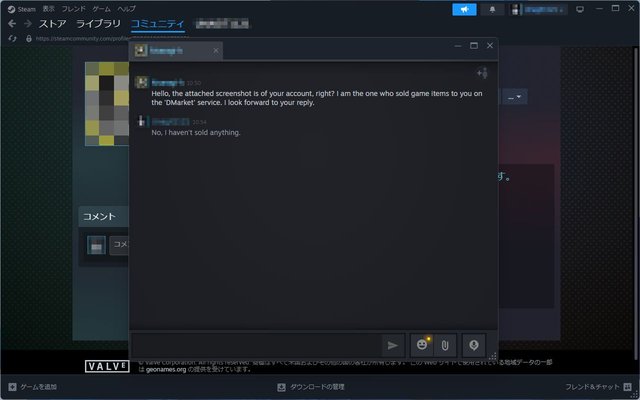
Task: Close the chat window
Action: tap(490, 46)
